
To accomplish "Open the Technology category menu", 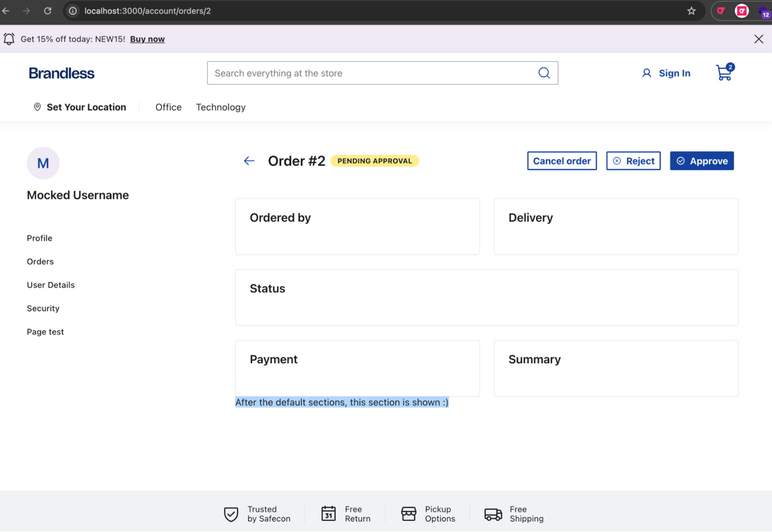I will click(x=221, y=107).
